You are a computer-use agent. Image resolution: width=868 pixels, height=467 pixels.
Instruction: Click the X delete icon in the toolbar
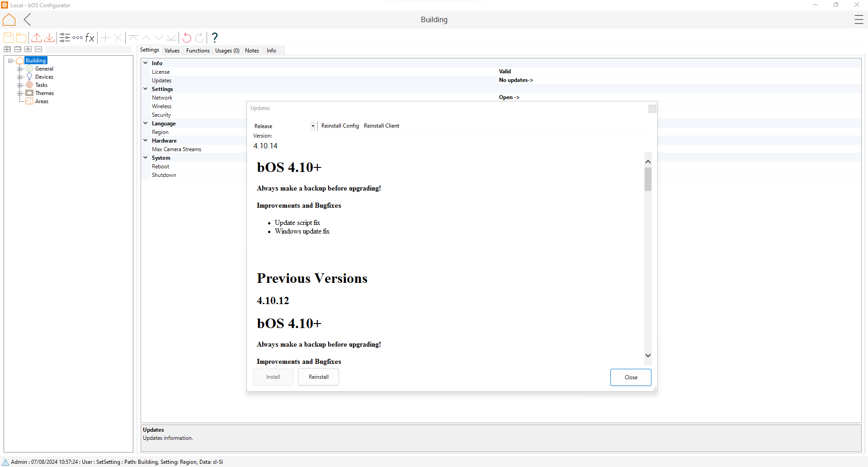pos(118,38)
